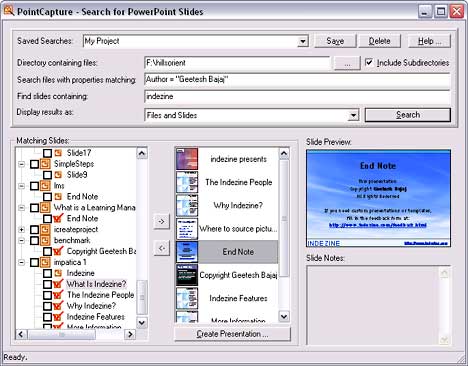Image resolution: width=468 pixels, height=366 pixels.
Task: Click the presentation icon next to impatica 1
Action: [x=45, y=262]
